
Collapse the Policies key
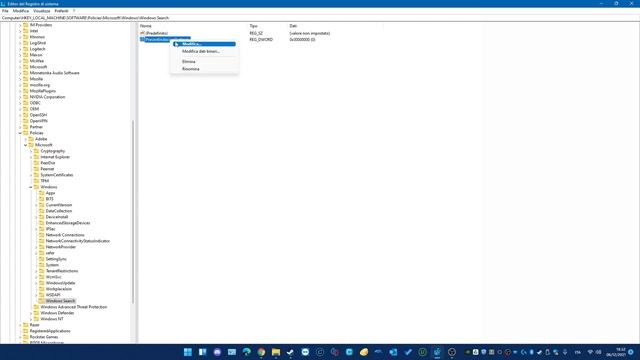[20, 133]
